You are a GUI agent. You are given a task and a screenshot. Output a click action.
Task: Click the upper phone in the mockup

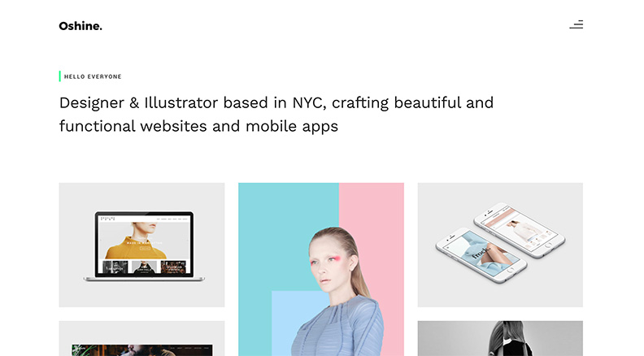[x=520, y=229]
